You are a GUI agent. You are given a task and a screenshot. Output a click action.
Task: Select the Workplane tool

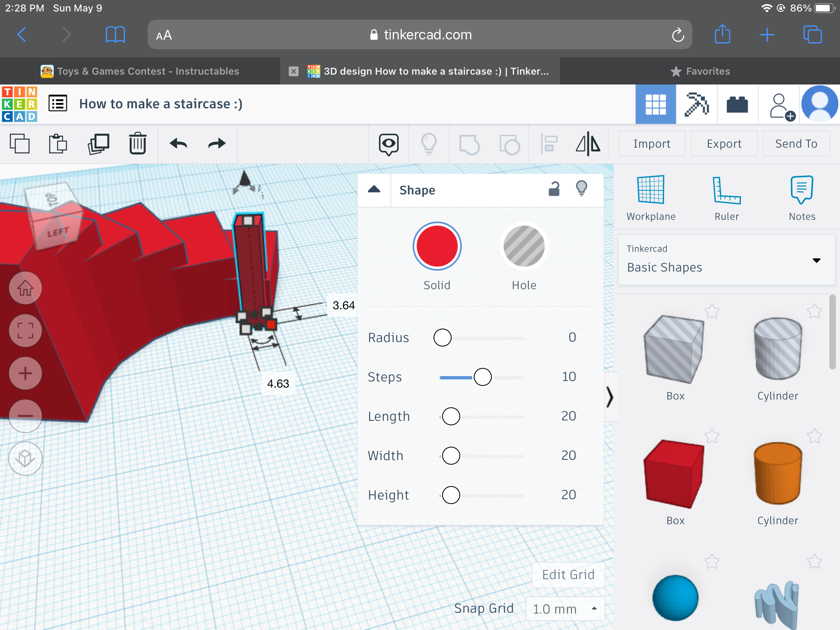click(651, 199)
